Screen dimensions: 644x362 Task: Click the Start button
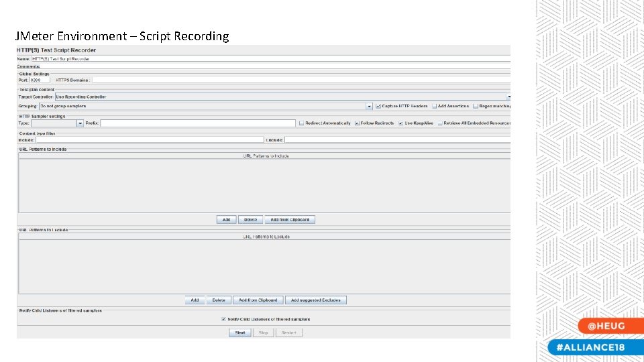(x=240, y=333)
